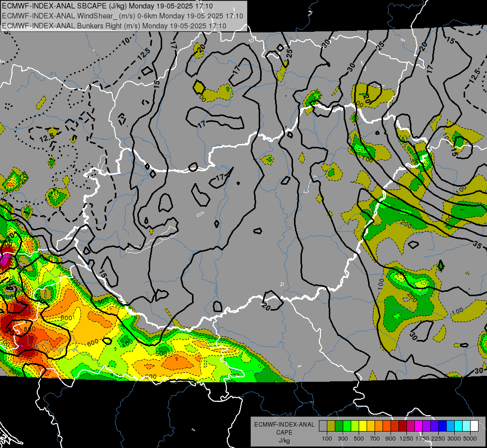Click the 5000 tick label in legend
This screenshot has width=487, height=448.
pos(470,439)
